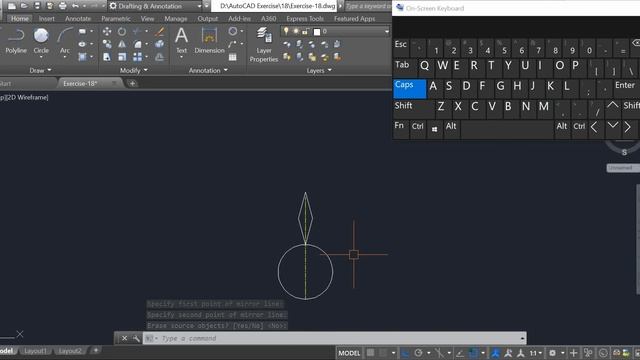
Task: Activate the Rectangular Array tool
Action: (138, 57)
